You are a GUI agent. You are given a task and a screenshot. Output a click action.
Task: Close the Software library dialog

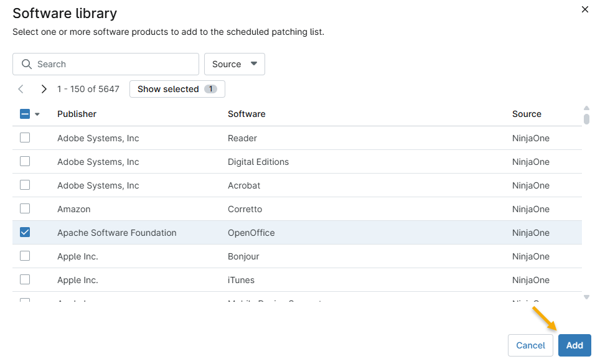pyautogui.click(x=584, y=9)
